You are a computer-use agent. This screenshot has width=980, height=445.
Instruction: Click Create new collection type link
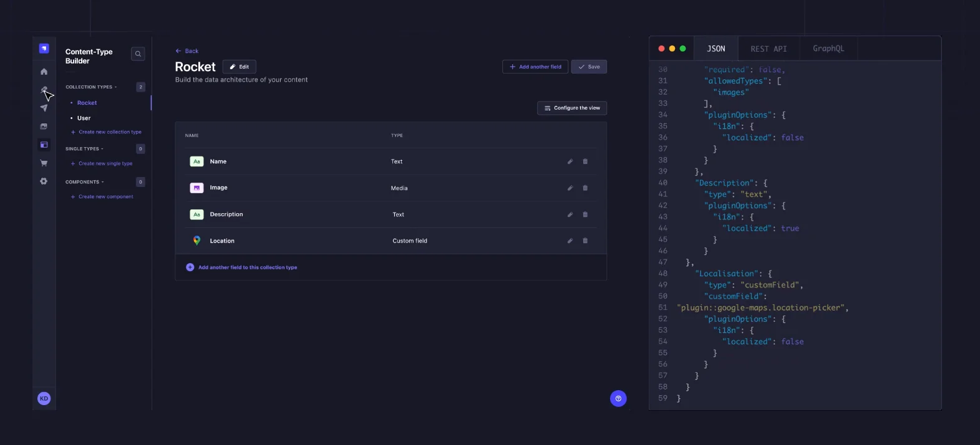109,132
